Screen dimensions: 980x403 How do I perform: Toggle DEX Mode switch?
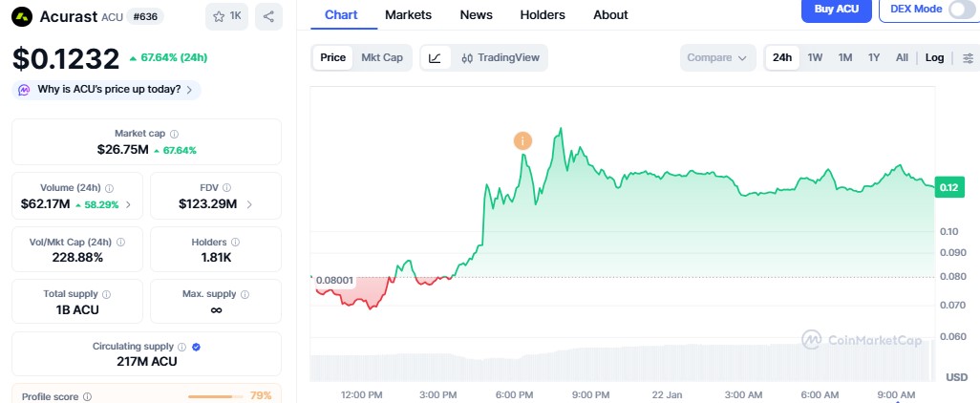(x=961, y=10)
